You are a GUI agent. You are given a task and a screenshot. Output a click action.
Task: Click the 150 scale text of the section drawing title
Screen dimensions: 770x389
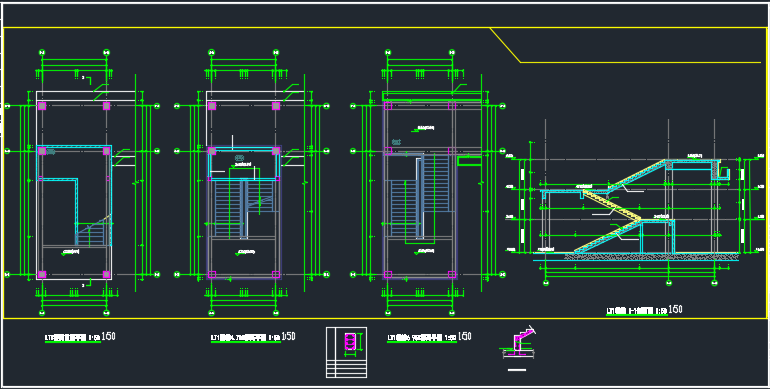click(x=675, y=309)
